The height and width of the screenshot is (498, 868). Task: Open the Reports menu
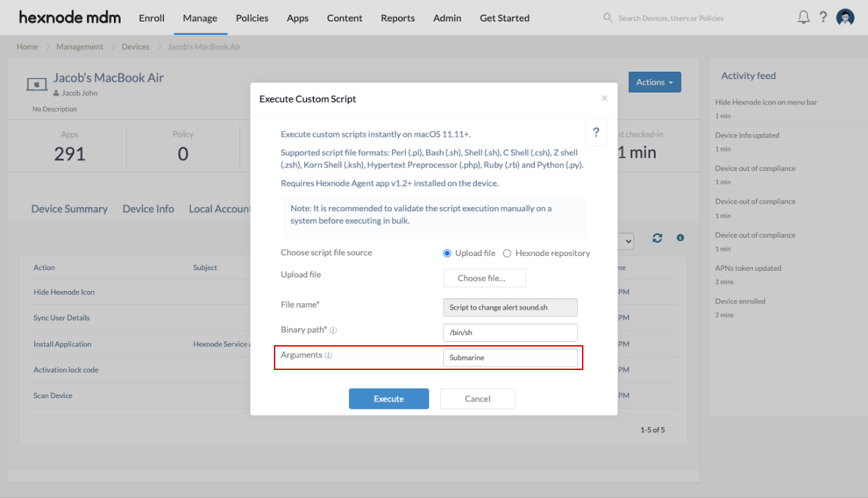click(x=398, y=18)
